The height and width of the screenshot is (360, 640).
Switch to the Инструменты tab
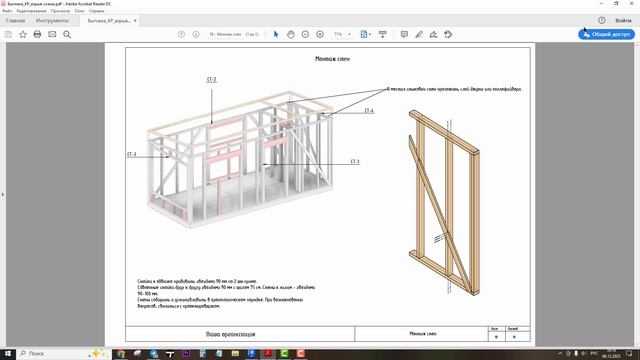[x=52, y=20]
